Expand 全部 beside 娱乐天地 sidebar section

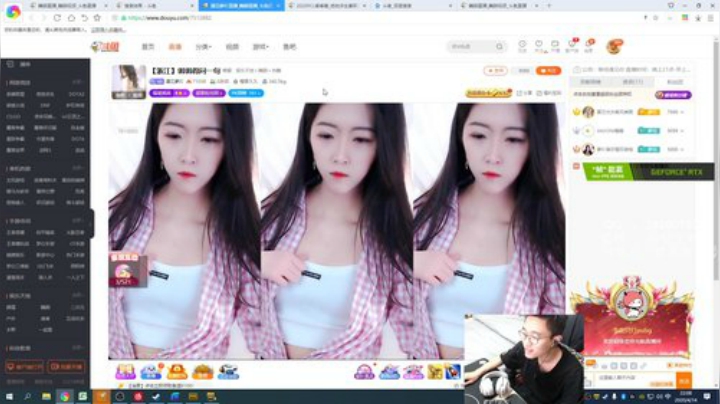click(x=77, y=296)
